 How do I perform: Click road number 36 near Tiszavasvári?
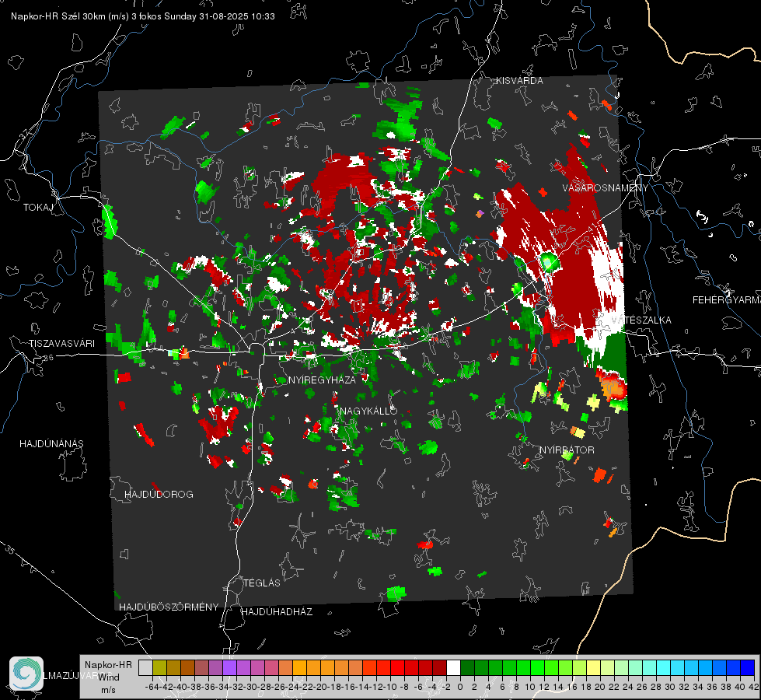(48, 358)
